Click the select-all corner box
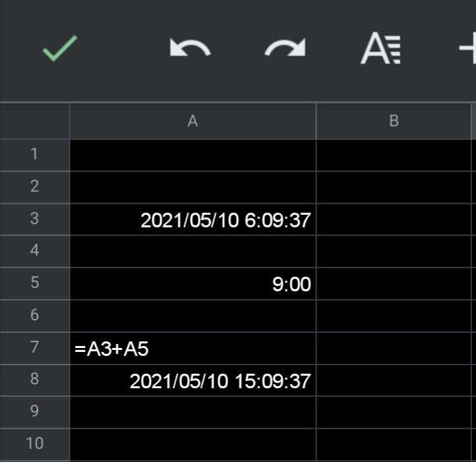Viewport: 476px width, 462px height. coord(35,121)
